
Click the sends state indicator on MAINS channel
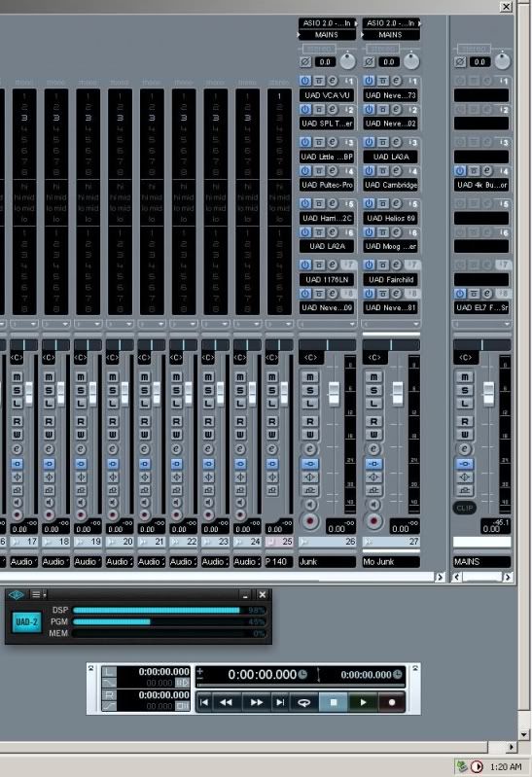[x=465, y=490]
